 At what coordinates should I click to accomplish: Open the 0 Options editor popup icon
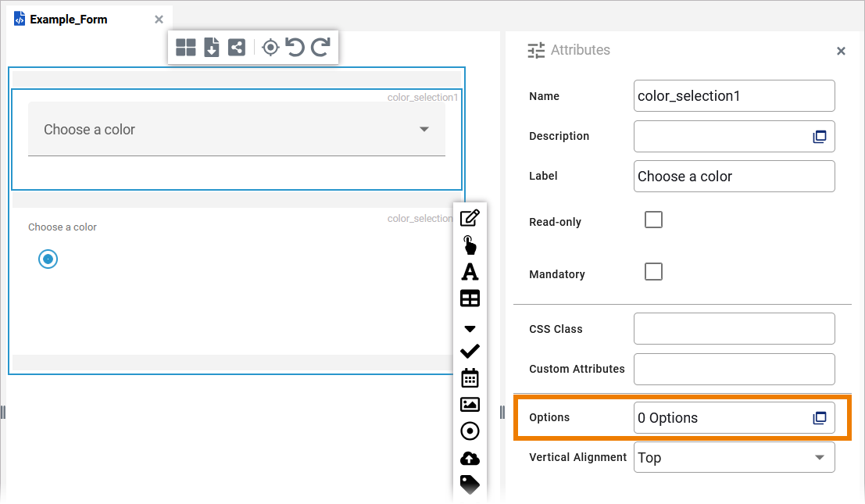(819, 418)
